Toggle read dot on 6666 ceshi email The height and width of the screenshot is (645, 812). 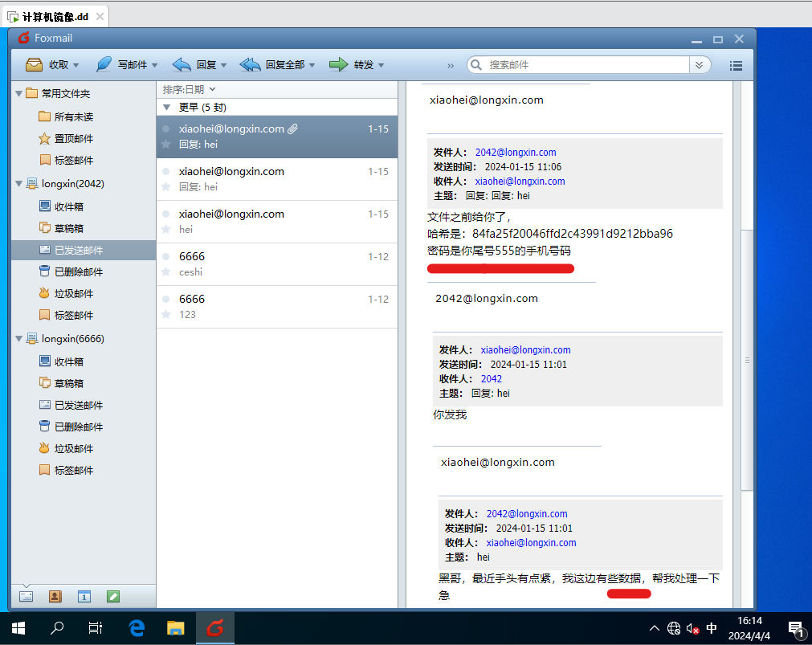[x=165, y=256]
